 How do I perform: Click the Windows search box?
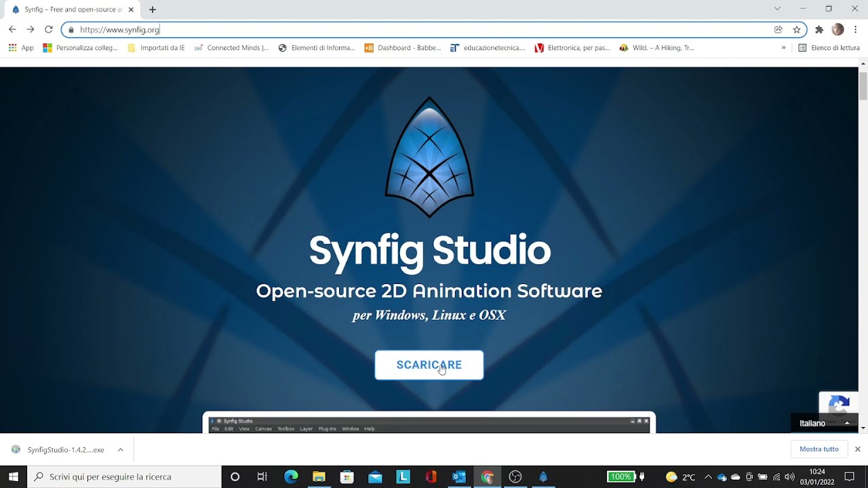pos(124,476)
